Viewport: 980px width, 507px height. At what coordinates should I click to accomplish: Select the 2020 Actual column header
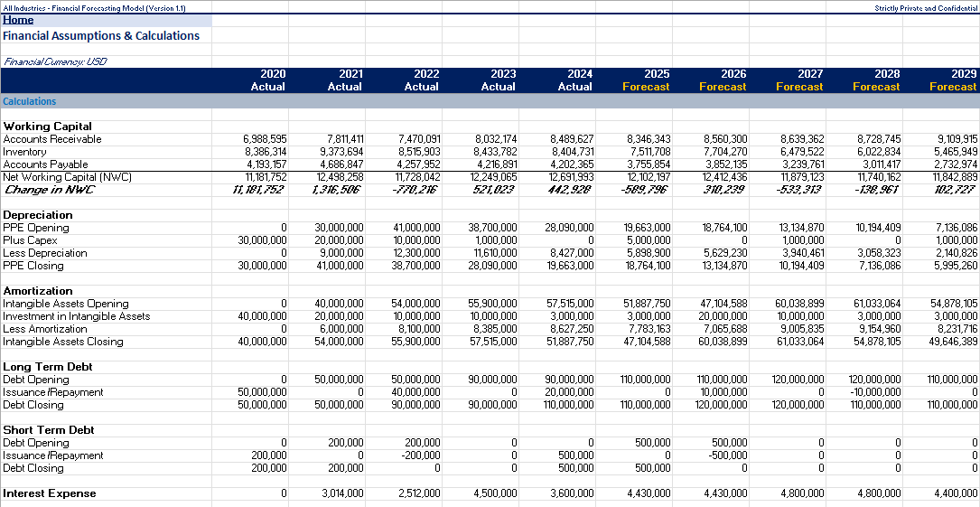[267, 80]
